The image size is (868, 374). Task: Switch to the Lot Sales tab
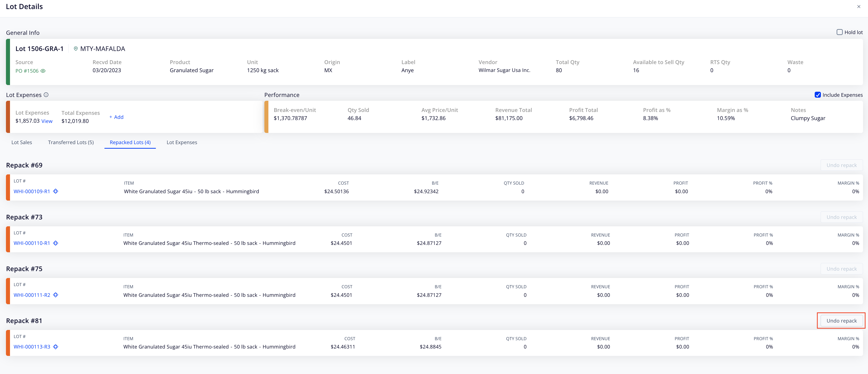coord(22,142)
